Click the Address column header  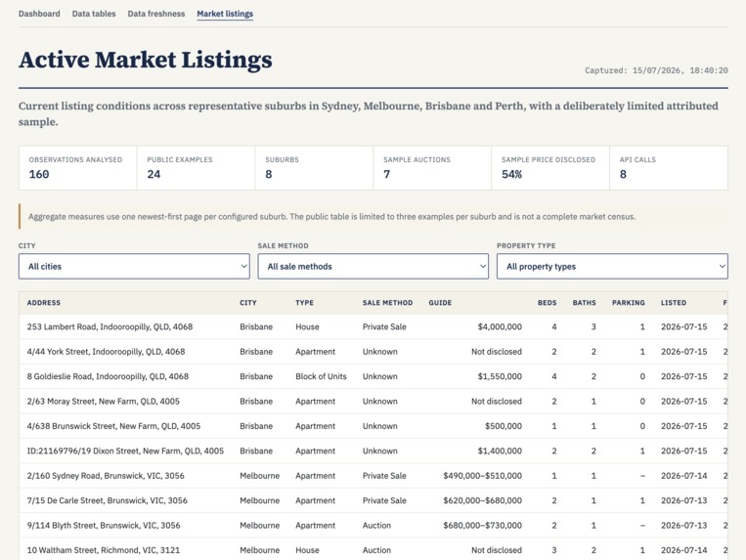(x=44, y=303)
